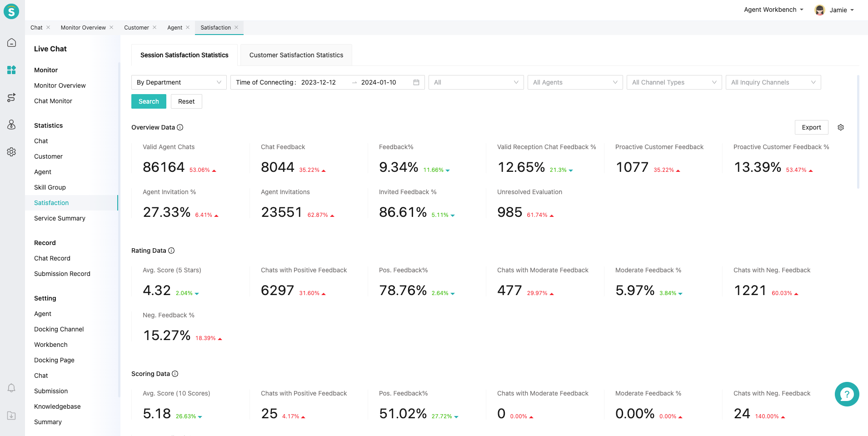The image size is (868, 436).
Task: Open the All Agents dropdown
Action: pos(575,82)
